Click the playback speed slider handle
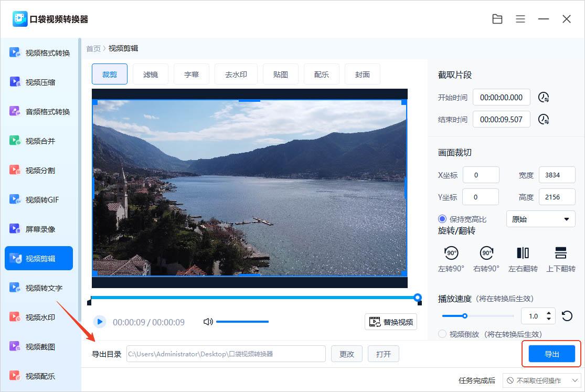This screenshot has height=392, width=585. click(x=465, y=316)
